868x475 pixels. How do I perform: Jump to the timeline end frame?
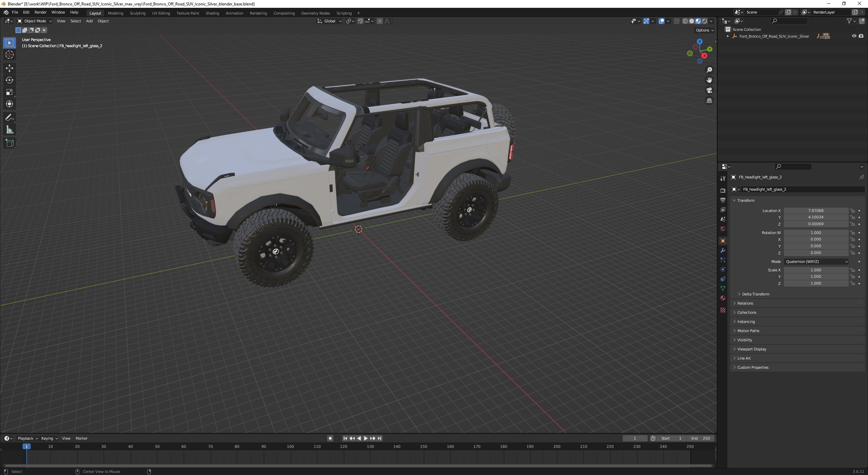point(379,438)
